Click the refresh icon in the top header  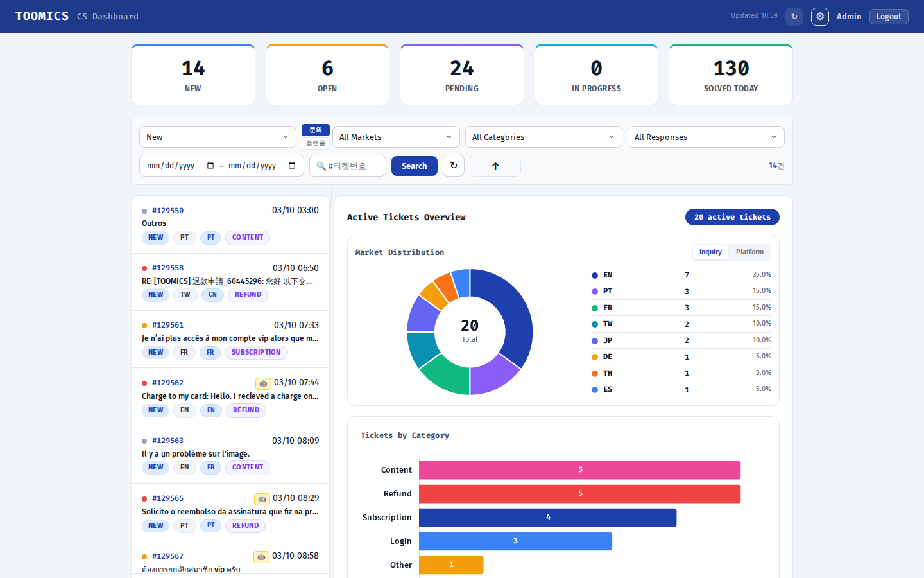point(794,16)
